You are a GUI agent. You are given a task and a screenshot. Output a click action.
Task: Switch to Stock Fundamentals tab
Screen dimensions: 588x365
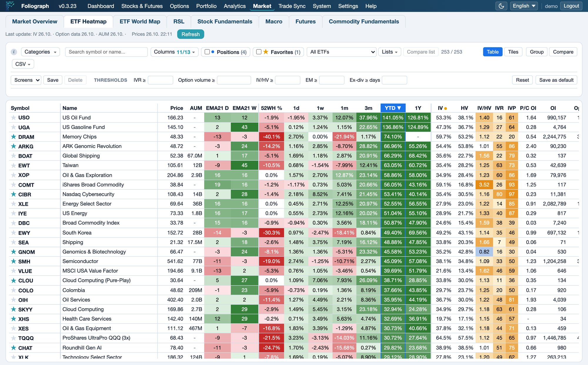pos(225,21)
